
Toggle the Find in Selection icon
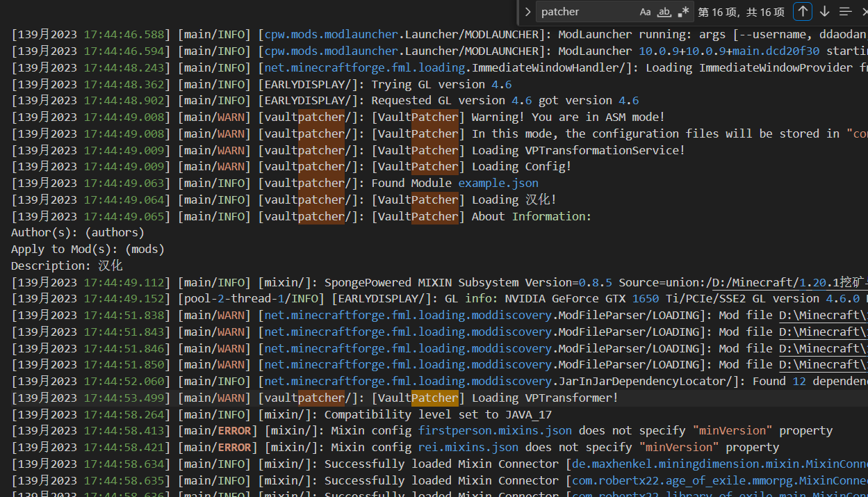click(x=845, y=11)
